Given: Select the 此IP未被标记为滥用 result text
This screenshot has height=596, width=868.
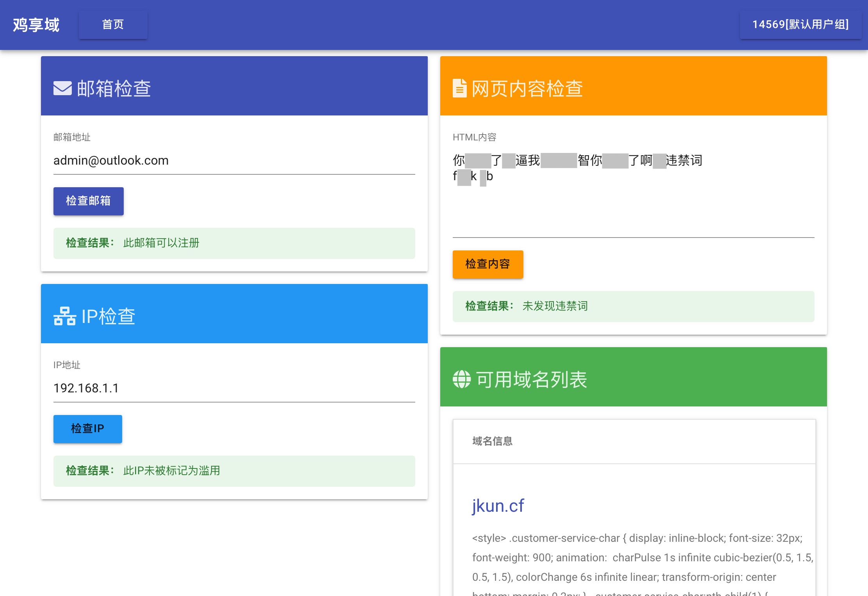Looking at the screenshot, I should (172, 471).
